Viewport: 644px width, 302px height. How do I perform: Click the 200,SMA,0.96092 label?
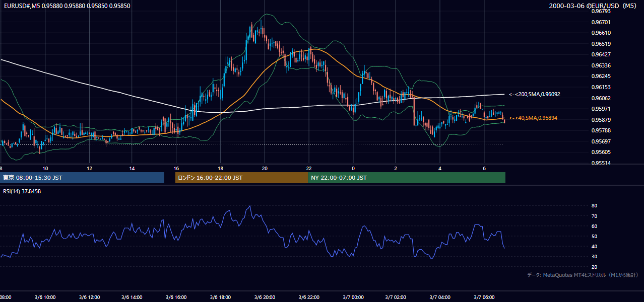(x=535, y=94)
